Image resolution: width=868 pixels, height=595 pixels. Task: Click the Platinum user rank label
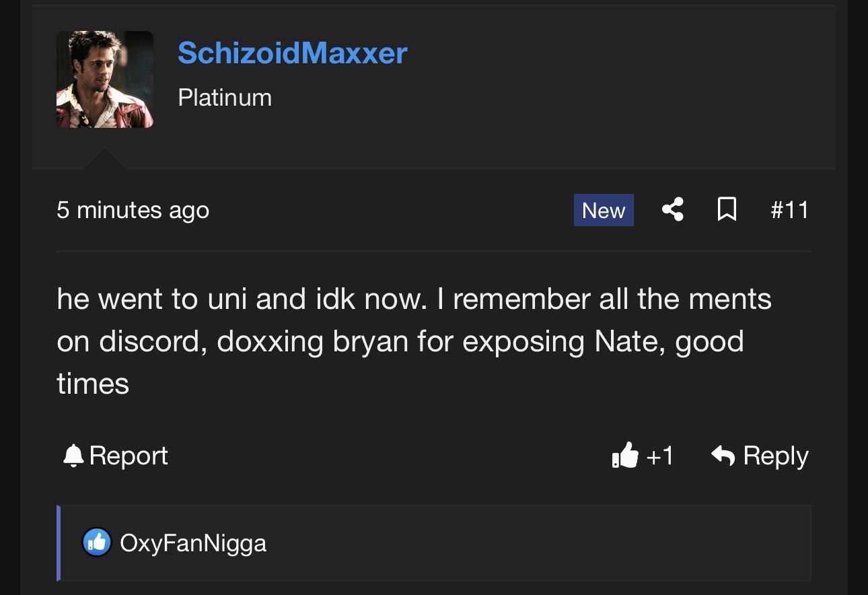[x=225, y=98]
